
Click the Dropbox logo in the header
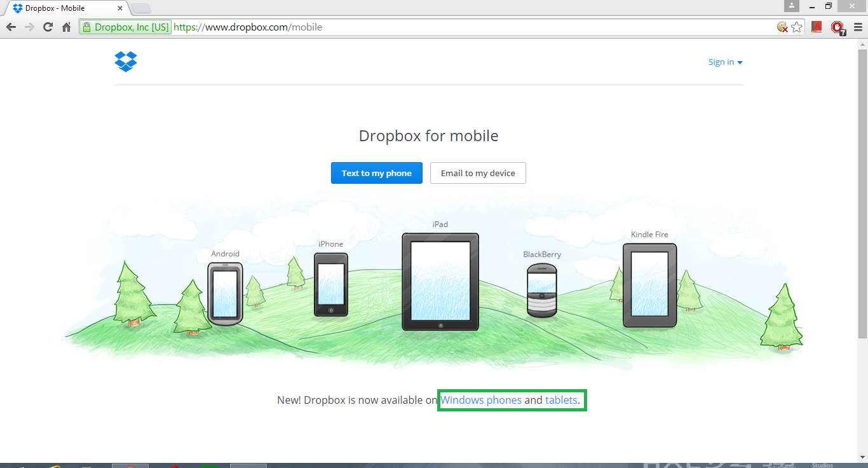pyautogui.click(x=126, y=62)
